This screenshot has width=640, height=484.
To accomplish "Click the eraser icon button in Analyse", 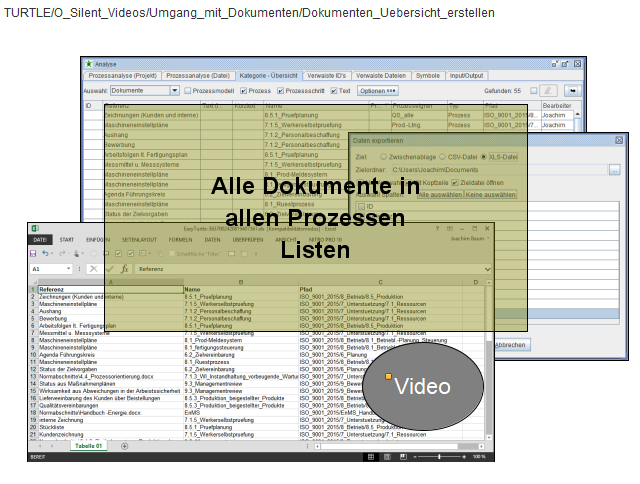I will click(548, 91).
